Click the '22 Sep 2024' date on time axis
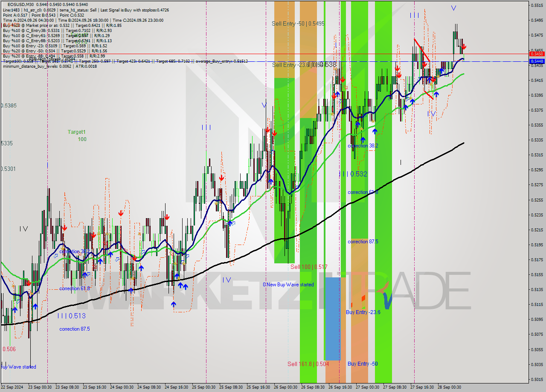 click(x=12, y=387)
